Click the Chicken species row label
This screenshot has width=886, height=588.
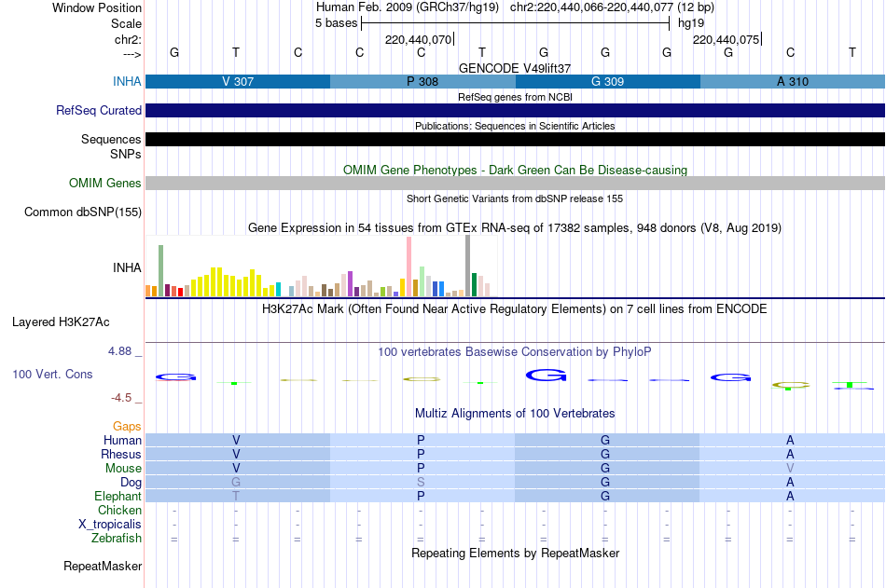tap(119, 510)
